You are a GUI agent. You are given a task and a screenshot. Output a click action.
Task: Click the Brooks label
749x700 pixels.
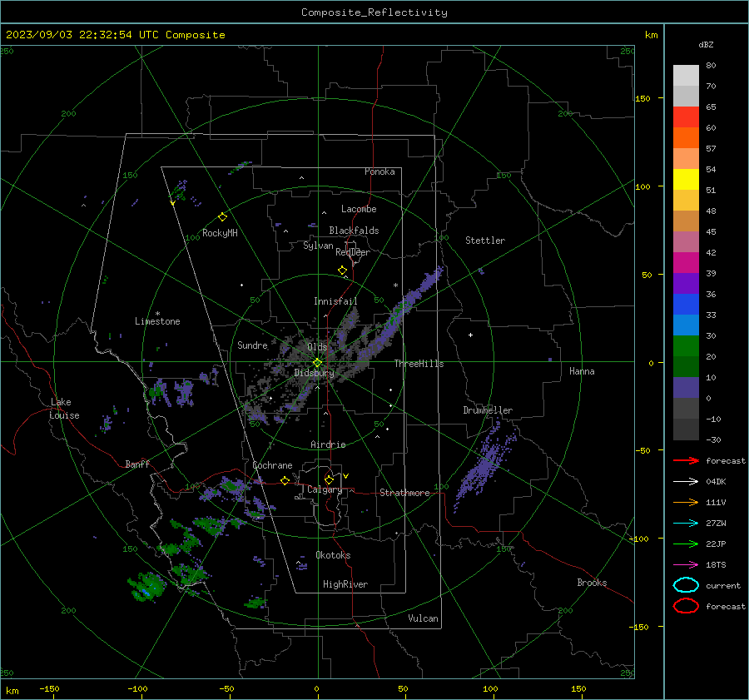coord(592,583)
